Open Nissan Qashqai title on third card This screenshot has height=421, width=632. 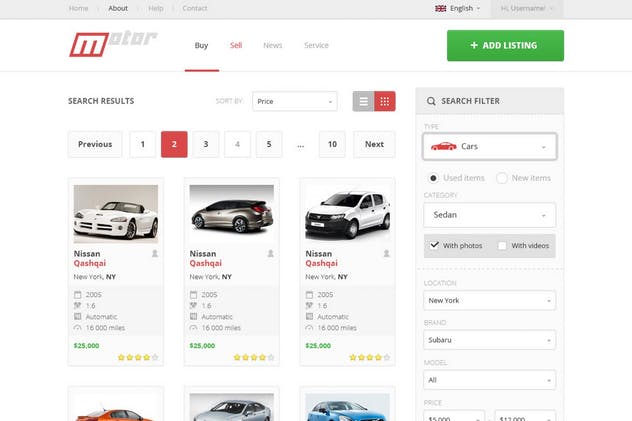[x=321, y=258]
